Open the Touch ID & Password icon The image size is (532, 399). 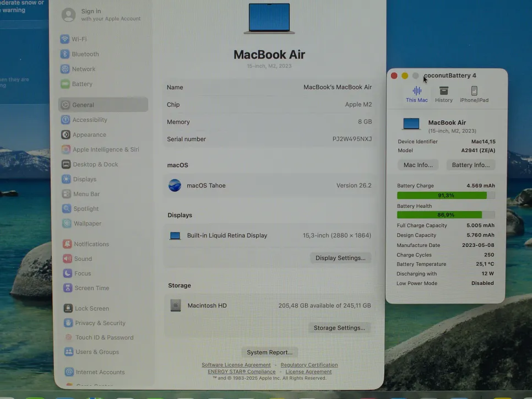[68, 337]
